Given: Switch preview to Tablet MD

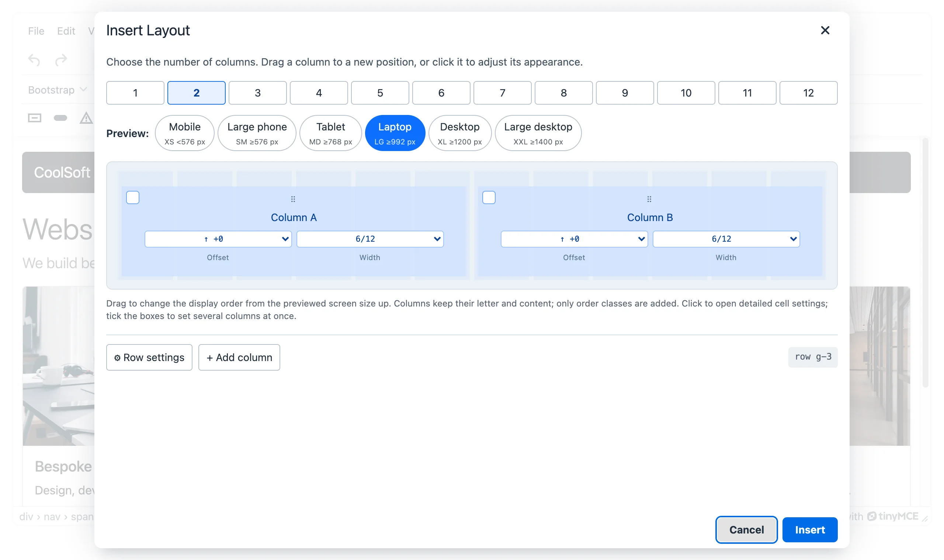Looking at the screenshot, I should pyautogui.click(x=330, y=133).
